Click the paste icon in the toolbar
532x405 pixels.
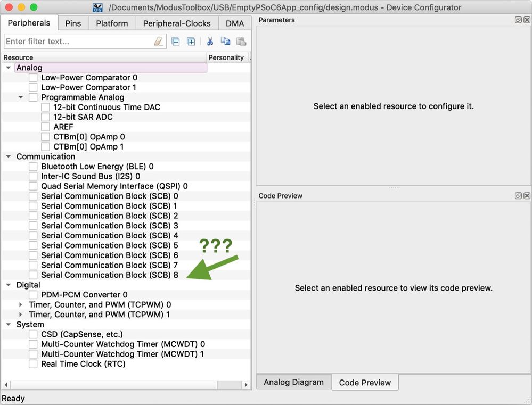[x=241, y=41]
